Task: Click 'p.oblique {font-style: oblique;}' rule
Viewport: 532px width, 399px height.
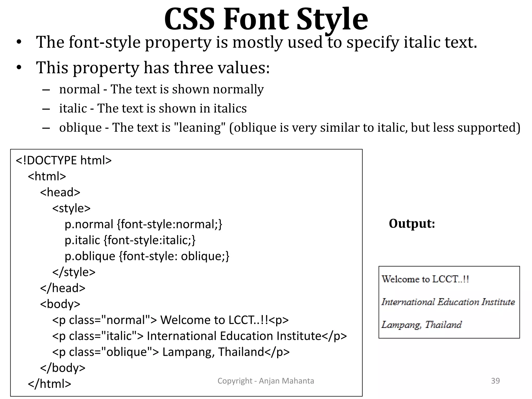Action: 147,256
